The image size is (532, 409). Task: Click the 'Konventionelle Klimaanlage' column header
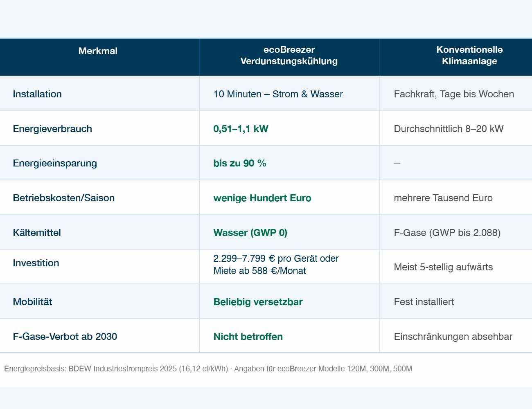coord(469,56)
